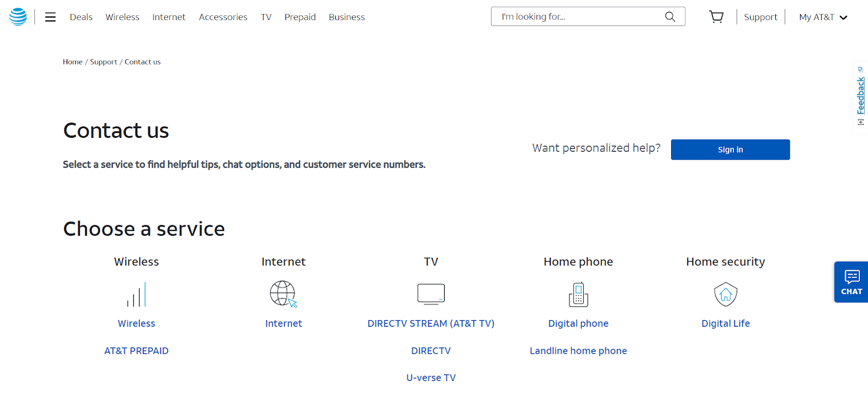
Task: Click the TV screen icon
Action: 431,294
